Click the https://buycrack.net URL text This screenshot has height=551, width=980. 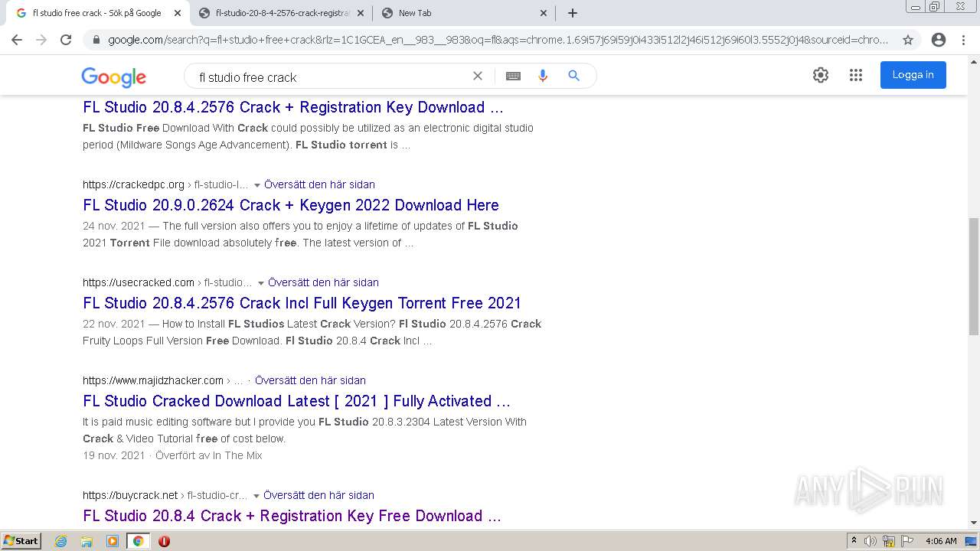click(x=130, y=495)
